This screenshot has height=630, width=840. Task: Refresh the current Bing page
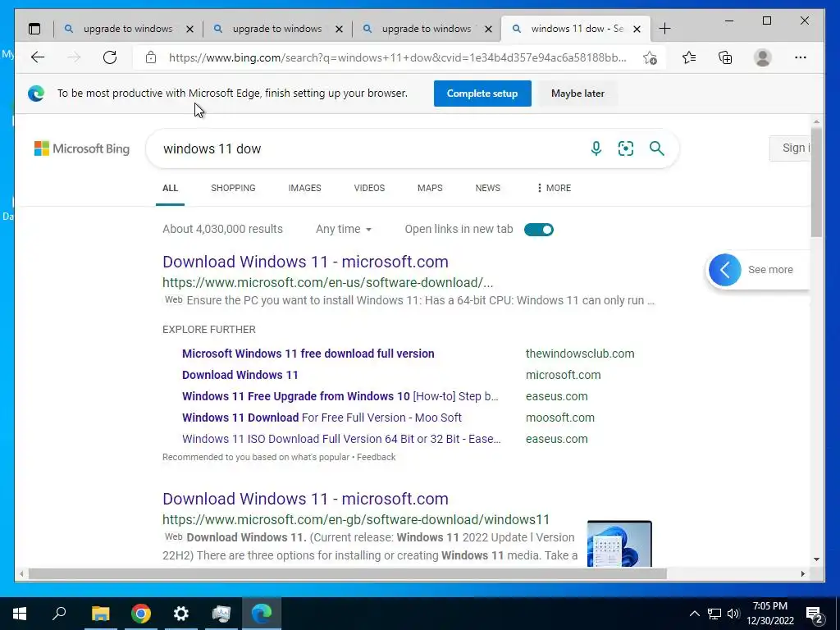tap(110, 57)
